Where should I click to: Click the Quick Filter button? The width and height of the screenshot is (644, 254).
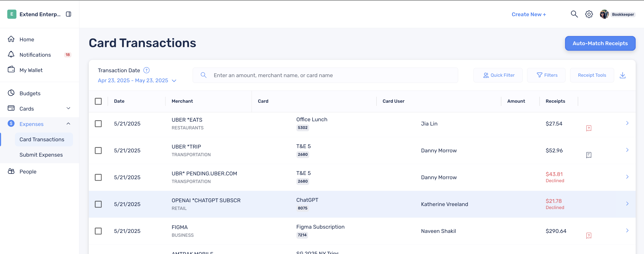(x=498, y=75)
